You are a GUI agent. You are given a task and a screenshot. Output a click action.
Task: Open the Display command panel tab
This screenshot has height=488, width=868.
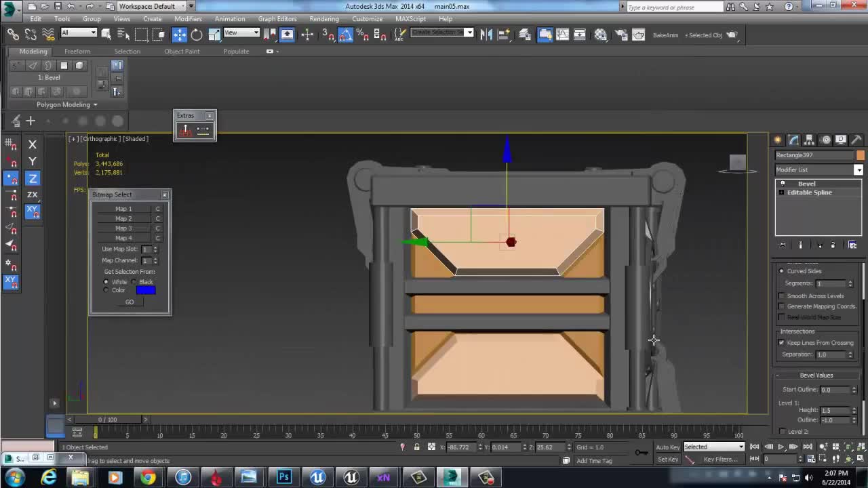pos(842,140)
